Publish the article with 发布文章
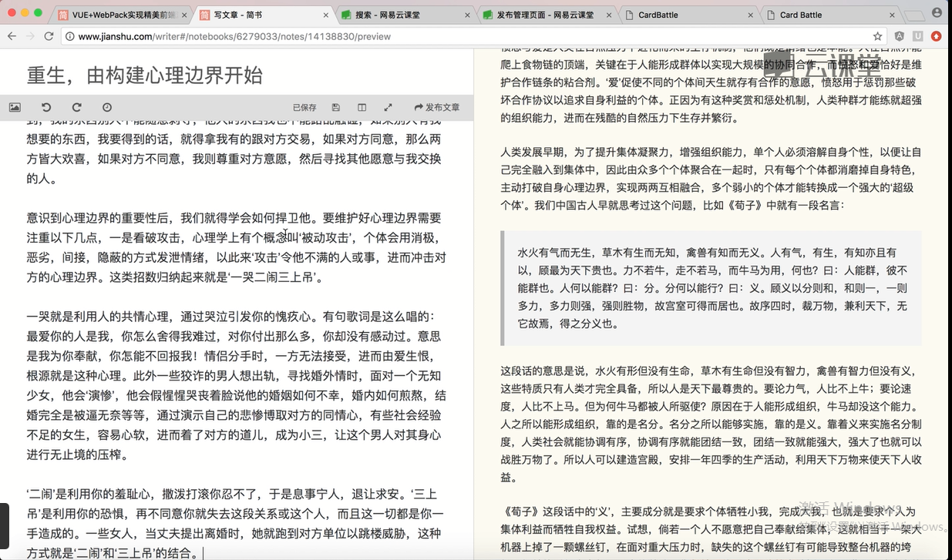 click(437, 108)
